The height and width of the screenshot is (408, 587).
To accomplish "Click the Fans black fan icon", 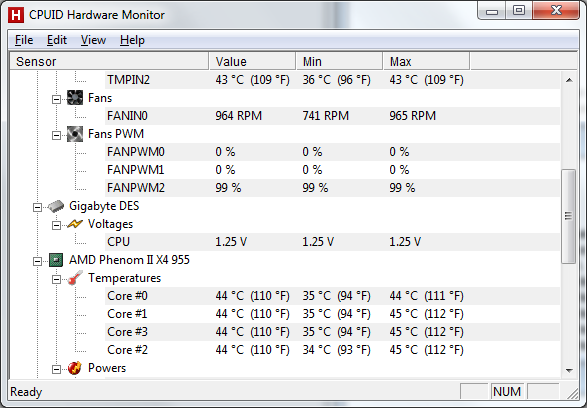I will pos(75,98).
